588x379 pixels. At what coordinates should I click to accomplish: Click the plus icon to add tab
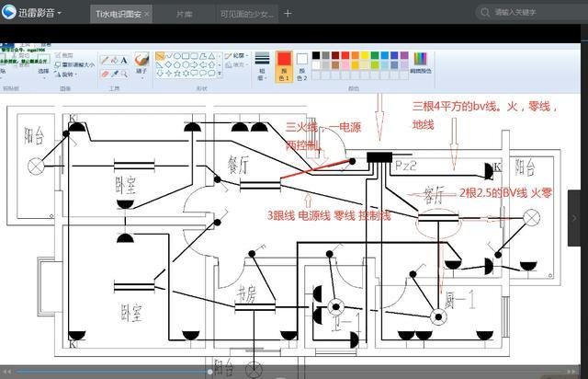click(x=288, y=13)
